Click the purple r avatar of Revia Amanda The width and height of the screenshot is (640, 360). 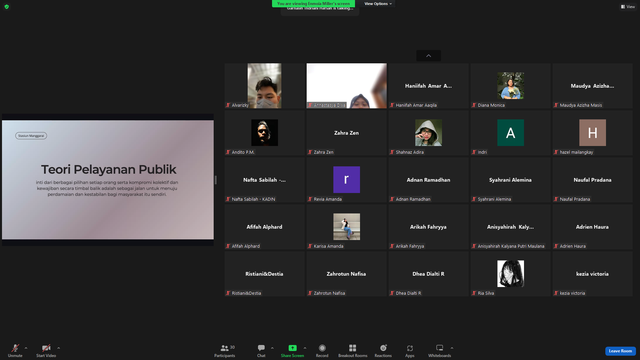click(x=347, y=180)
